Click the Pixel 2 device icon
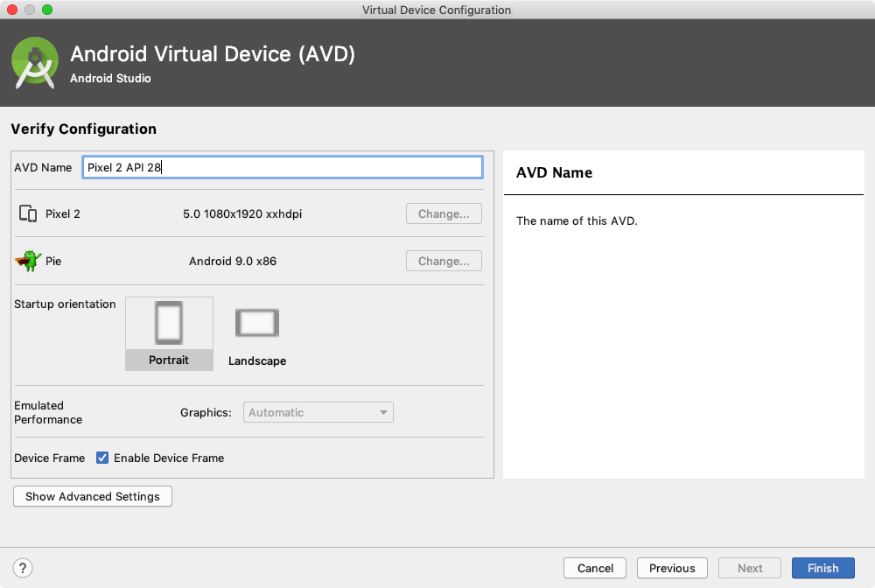Viewport: 875px width, 588px height. [x=28, y=213]
